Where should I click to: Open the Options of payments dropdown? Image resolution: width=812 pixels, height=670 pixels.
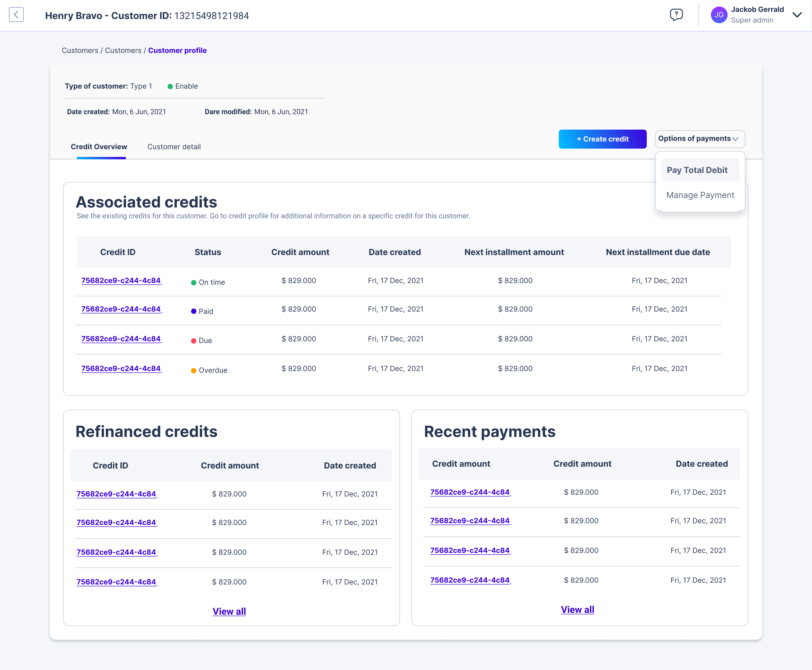pyautogui.click(x=699, y=139)
